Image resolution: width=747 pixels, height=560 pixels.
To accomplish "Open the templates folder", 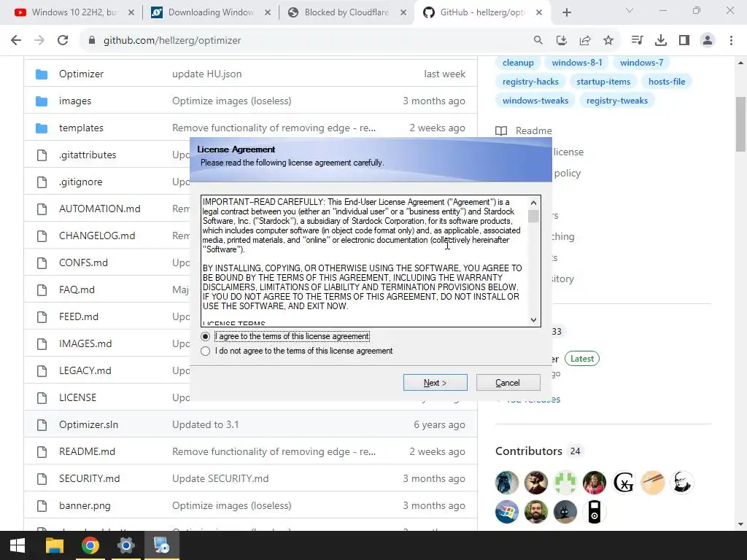I will [x=82, y=128].
